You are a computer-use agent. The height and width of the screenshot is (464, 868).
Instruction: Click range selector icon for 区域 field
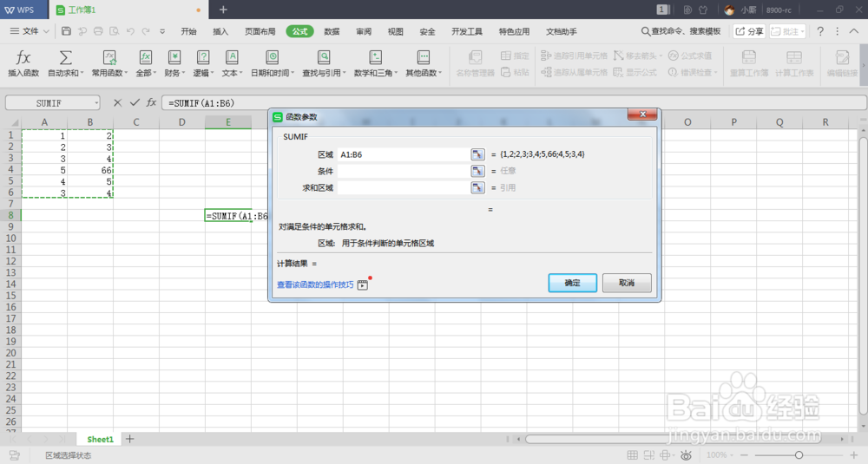click(x=477, y=154)
